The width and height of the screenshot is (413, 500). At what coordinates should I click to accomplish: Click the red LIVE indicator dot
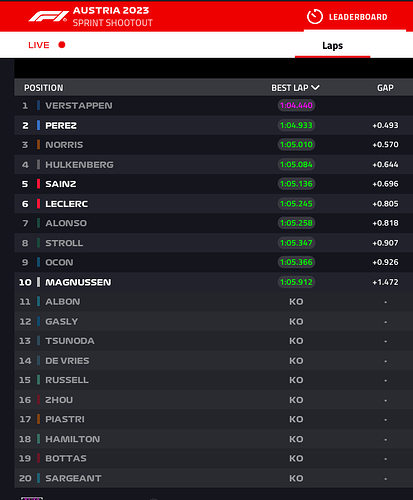62,45
